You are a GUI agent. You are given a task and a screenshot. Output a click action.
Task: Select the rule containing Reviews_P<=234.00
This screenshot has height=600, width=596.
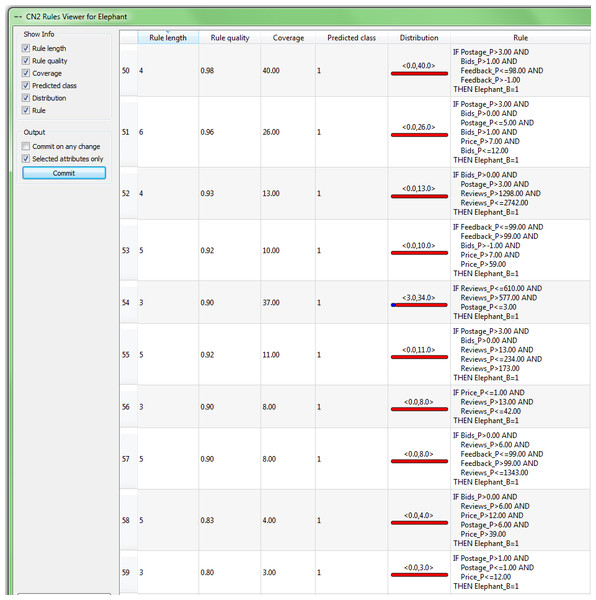(520, 354)
